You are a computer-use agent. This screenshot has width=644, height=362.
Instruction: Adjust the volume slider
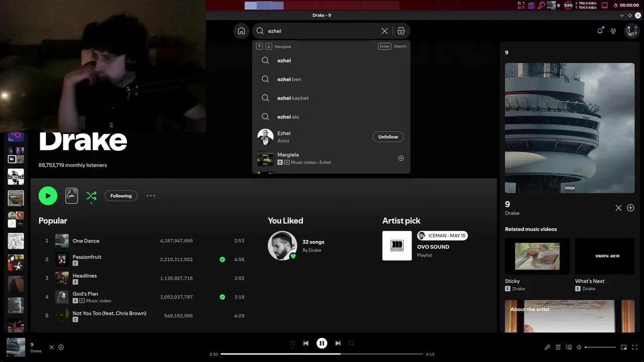point(600,347)
